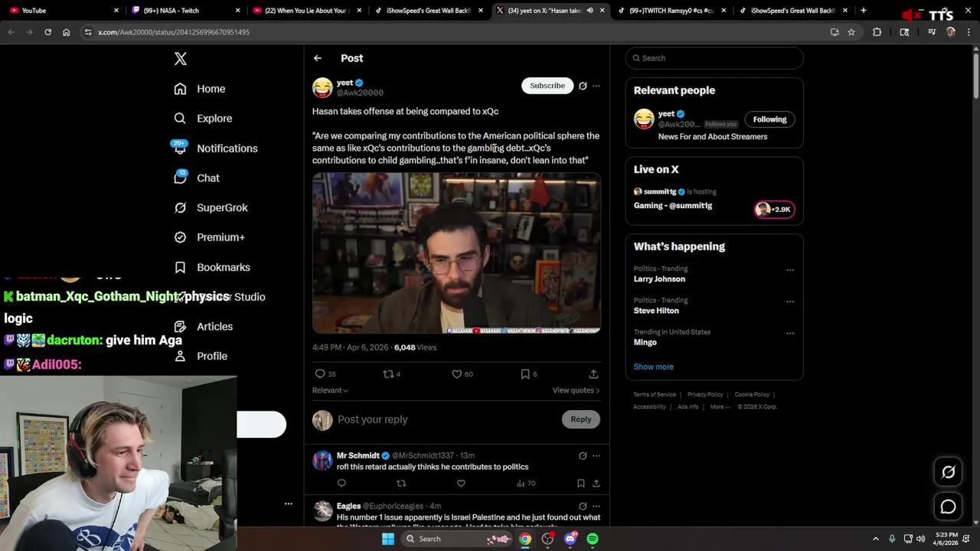Screen dimensions: 980x551
Task: Click the X logo in sidebar
Action: pos(180,59)
